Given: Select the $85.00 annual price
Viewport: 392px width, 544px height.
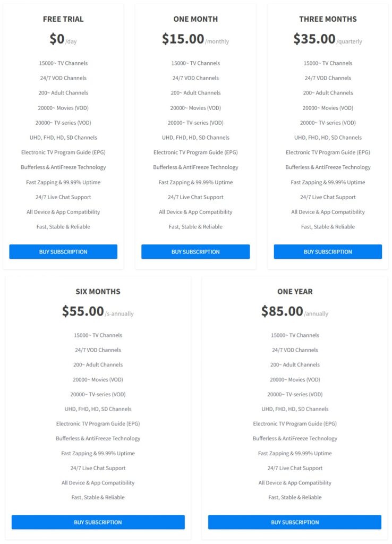Looking at the screenshot, I should click(x=282, y=311).
